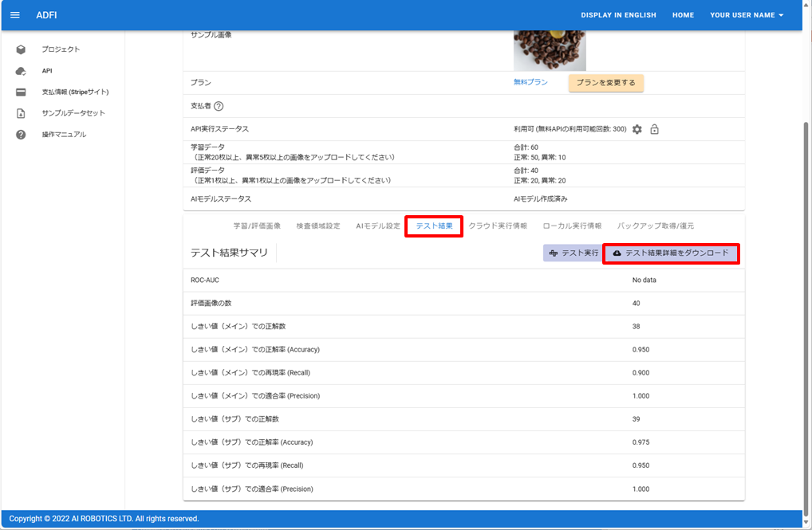
Task: Click the プロジェクト cube icon
Action: click(21, 49)
